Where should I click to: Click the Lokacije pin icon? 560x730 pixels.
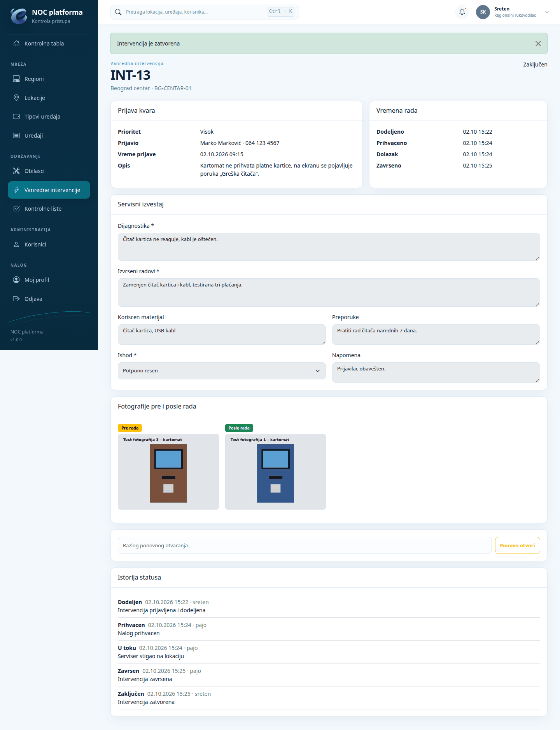(x=16, y=98)
